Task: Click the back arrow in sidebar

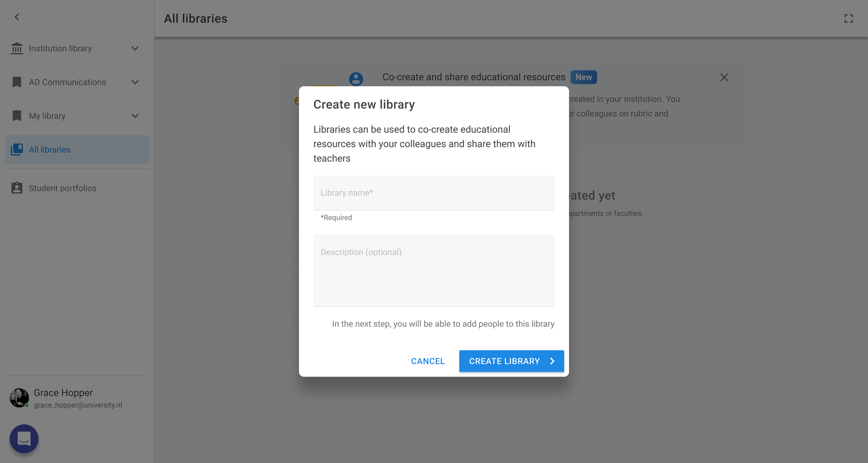Action: 17,17
